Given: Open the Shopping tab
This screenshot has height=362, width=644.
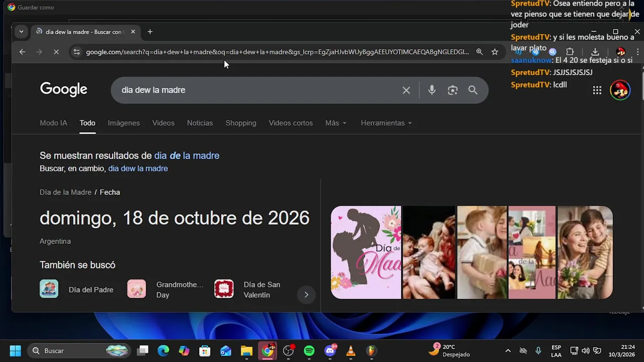Looking at the screenshot, I should pyautogui.click(x=240, y=123).
